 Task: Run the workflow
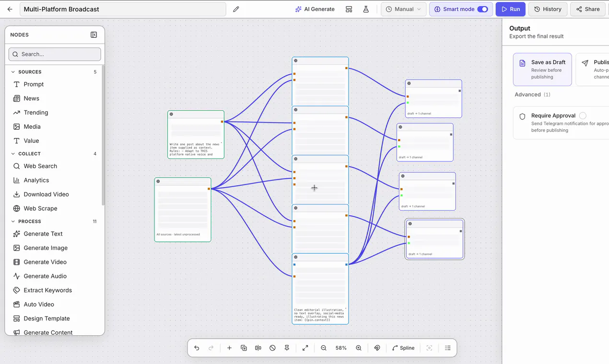click(x=510, y=9)
